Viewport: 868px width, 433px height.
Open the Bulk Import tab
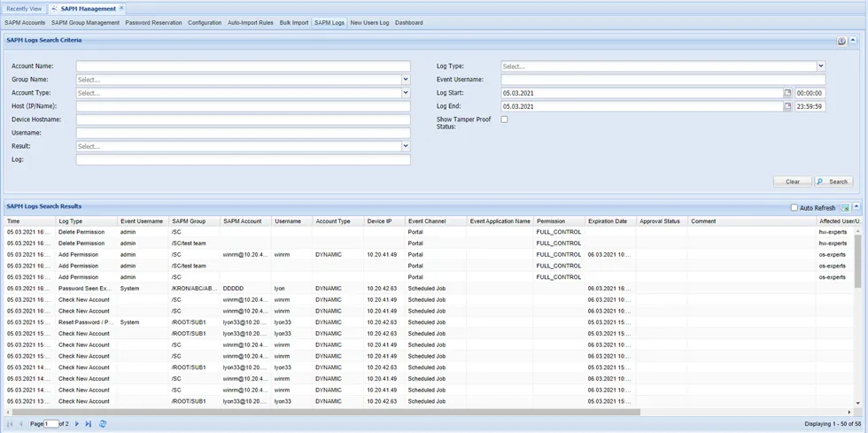[294, 23]
